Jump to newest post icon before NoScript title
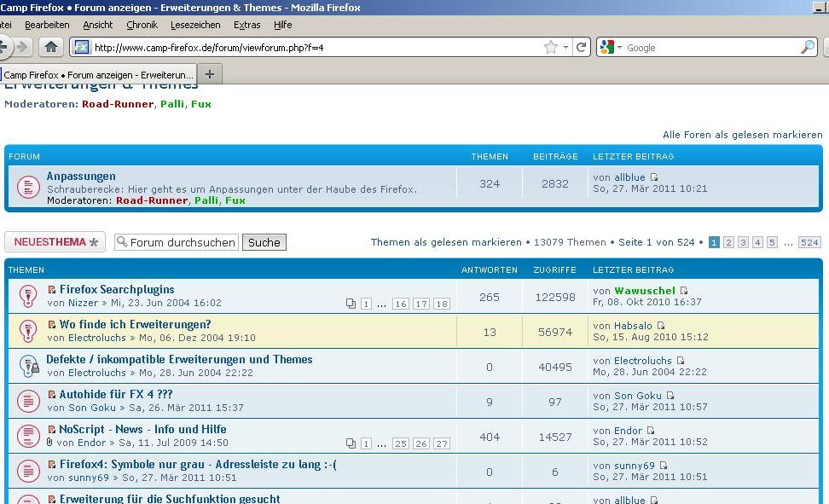This screenshot has height=504, width=829. point(52,429)
